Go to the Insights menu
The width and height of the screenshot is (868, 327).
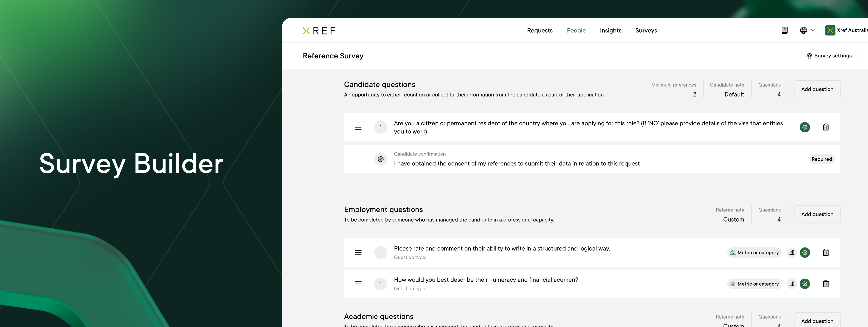[610, 30]
